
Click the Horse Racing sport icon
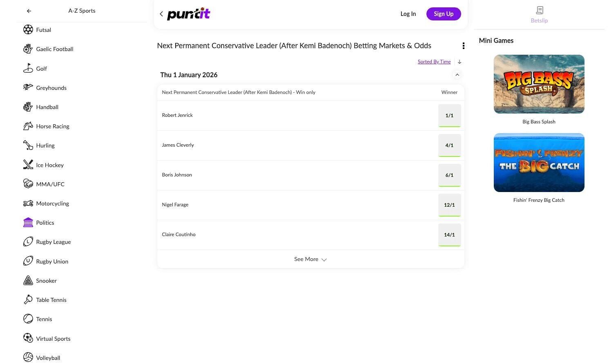coord(28,126)
